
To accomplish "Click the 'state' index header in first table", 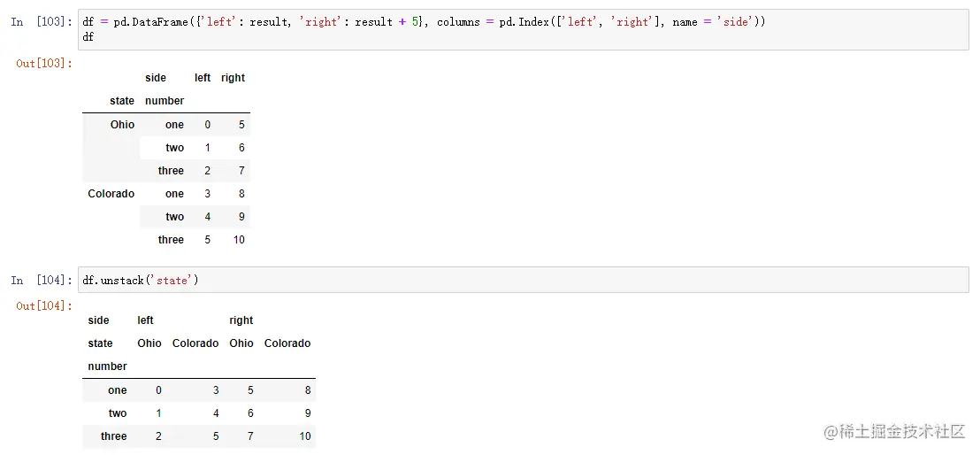I will click(122, 101).
